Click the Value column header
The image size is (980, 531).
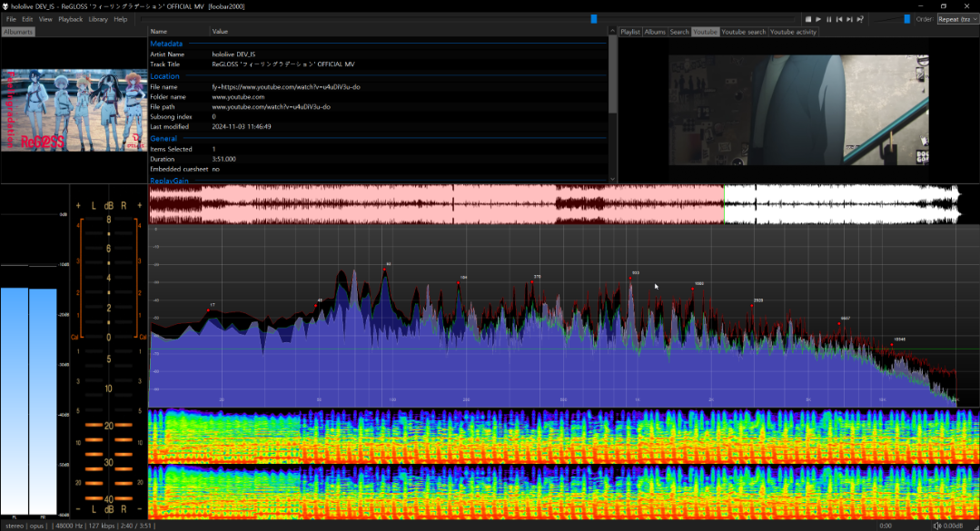(x=409, y=31)
